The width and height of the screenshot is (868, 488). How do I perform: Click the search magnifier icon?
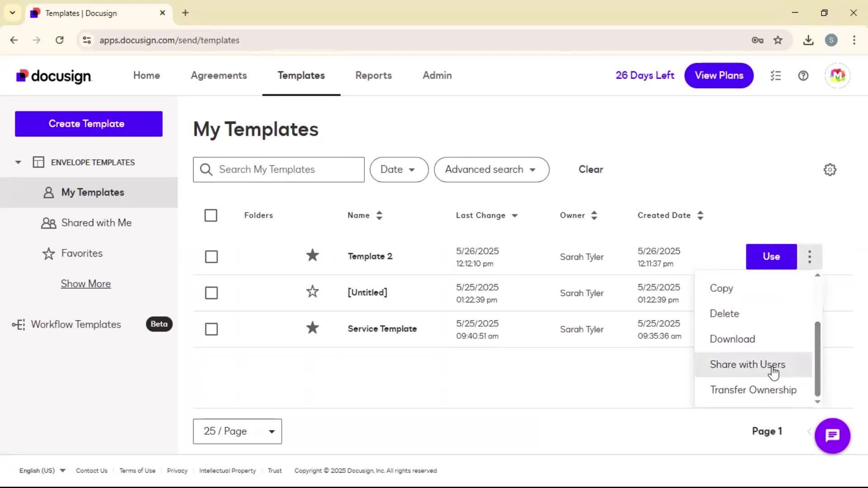pos(206,169)
